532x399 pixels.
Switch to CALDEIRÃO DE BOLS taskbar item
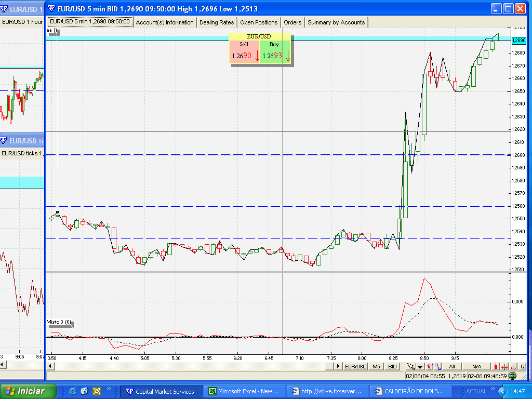410,392
